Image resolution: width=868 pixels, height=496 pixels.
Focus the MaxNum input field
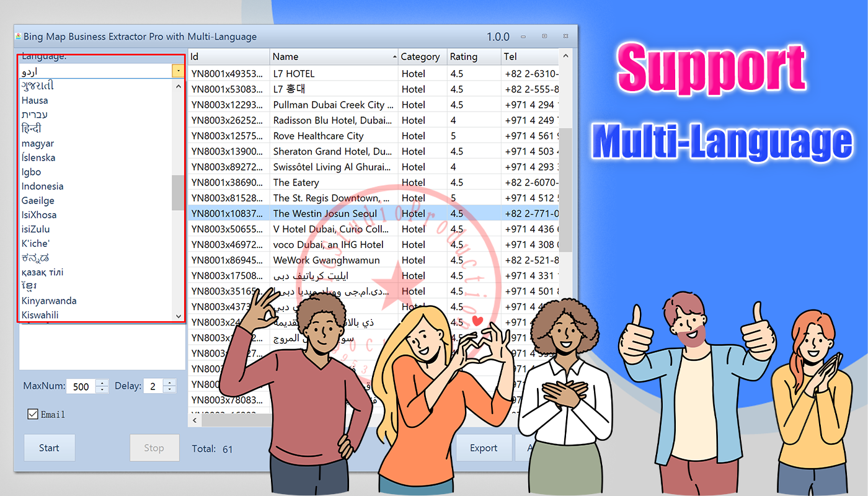81,386
